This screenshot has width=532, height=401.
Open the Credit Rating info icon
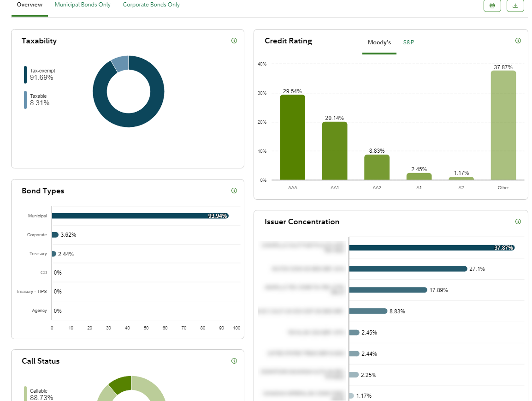(518, 41)
